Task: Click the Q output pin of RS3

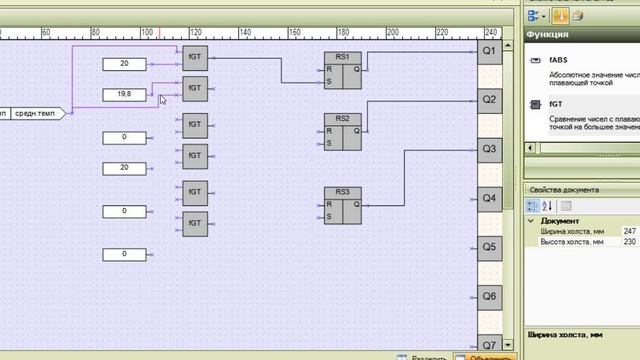Action: [366, 205]
